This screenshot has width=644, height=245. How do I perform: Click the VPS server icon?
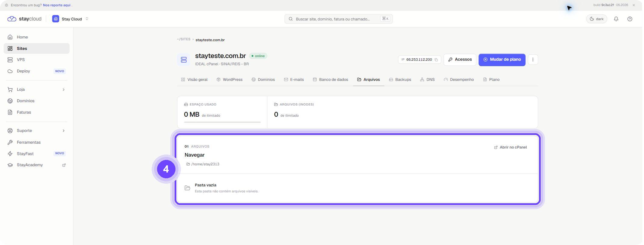pyautogui.click(x=10, y=60)
